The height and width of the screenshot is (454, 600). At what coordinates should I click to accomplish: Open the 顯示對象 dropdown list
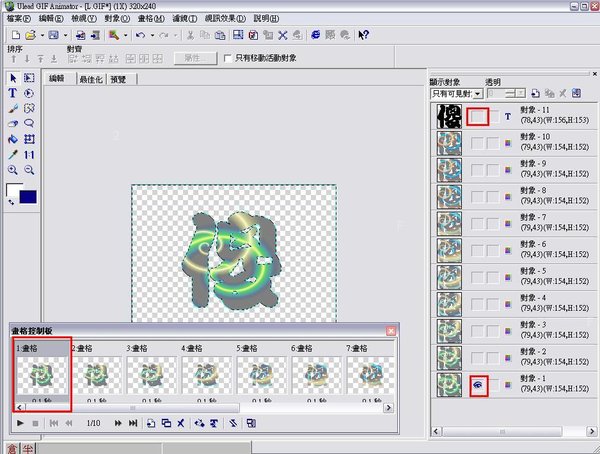(x=478, y=94)
